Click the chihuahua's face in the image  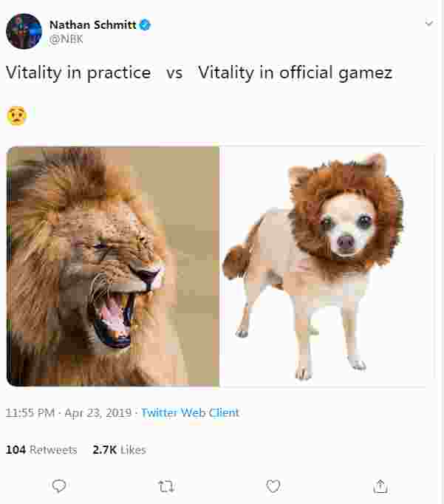pos(346,227)
